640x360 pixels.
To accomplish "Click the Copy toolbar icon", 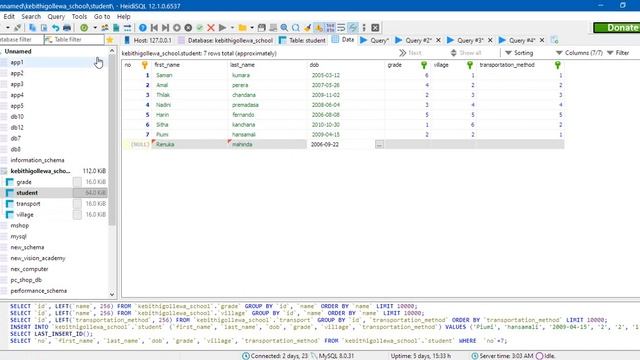I will (32, 28).
